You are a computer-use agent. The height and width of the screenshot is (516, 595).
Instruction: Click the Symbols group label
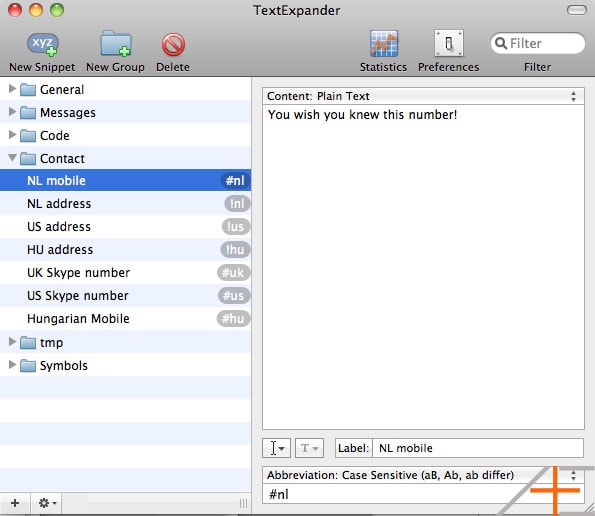[64, 366]
